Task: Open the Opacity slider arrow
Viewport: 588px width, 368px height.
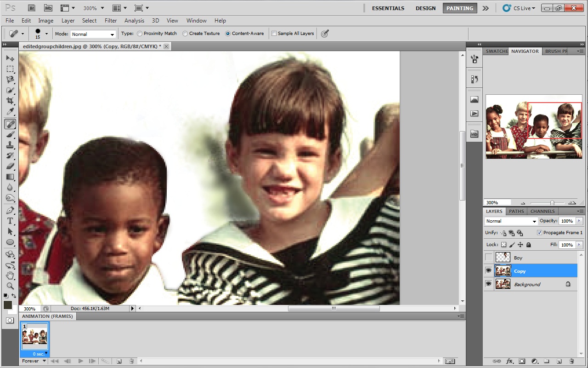Action: 579,221
